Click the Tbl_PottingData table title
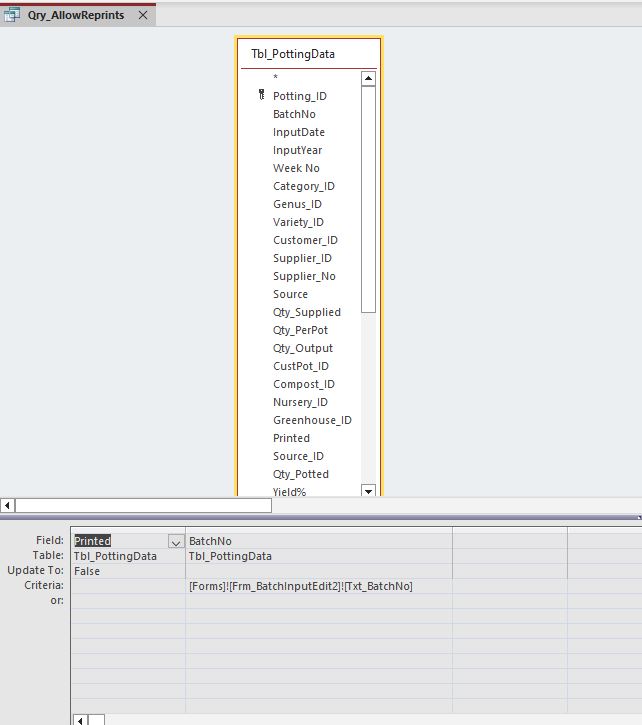This screenshot has height=725, width=642. [x=293, y=54]
